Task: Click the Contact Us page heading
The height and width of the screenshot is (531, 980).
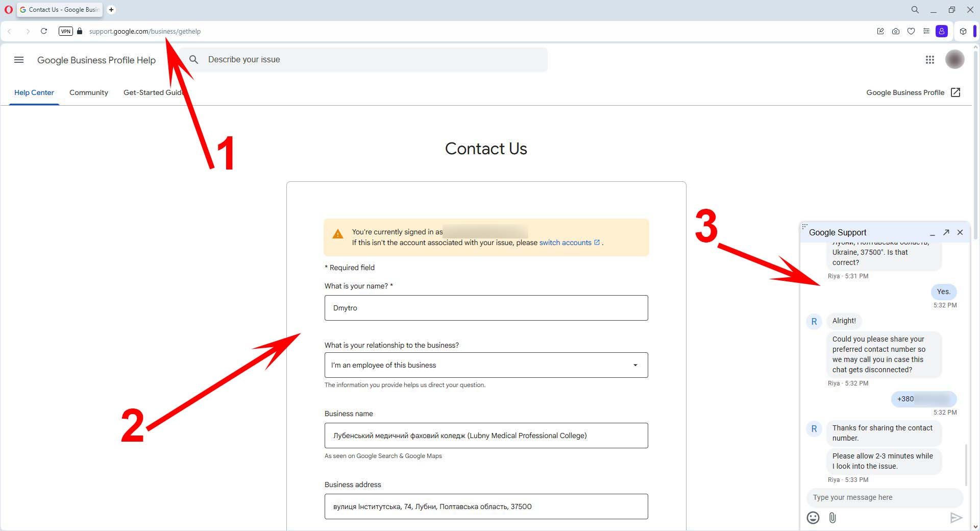Action: click(486, 149)
